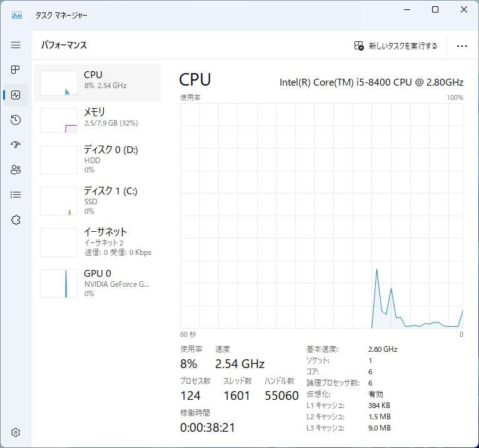479x448 pixels.
Task: Click the ディスク 1 mini graph thumbnail
Action: coord(59,201)
